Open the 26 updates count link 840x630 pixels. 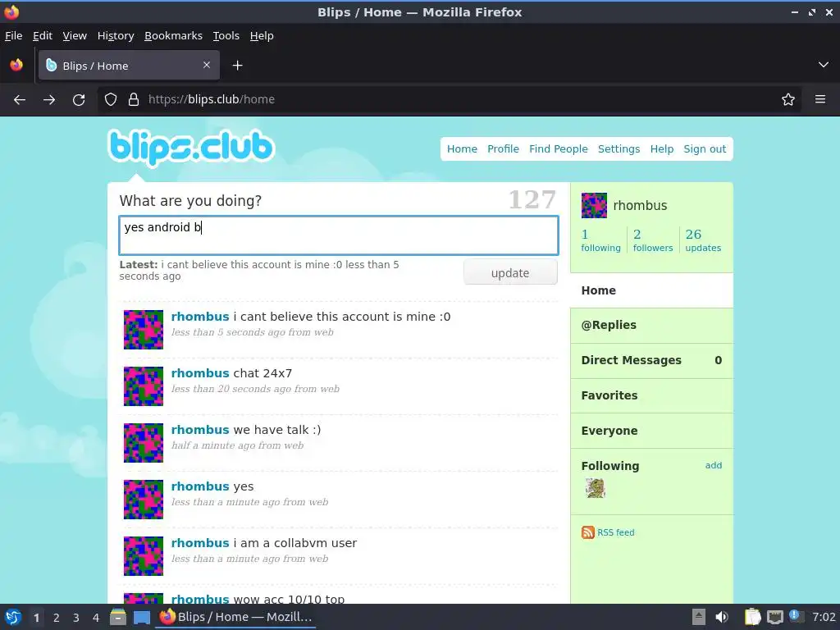tap(703, 240)
